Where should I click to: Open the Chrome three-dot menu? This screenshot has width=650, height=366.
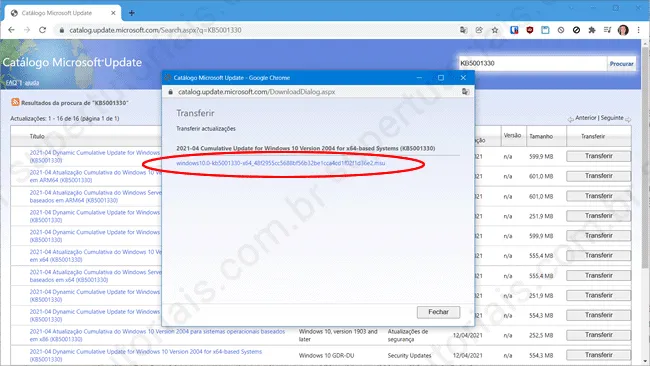click(x=638, y=30)
